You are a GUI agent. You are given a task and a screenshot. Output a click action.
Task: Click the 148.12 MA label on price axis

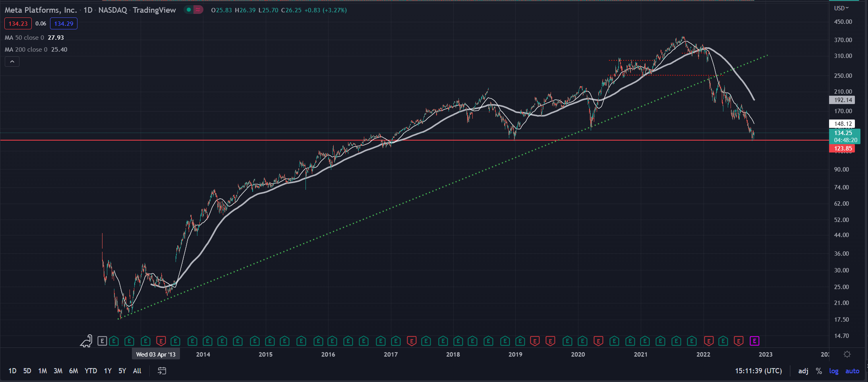(842, 124)
